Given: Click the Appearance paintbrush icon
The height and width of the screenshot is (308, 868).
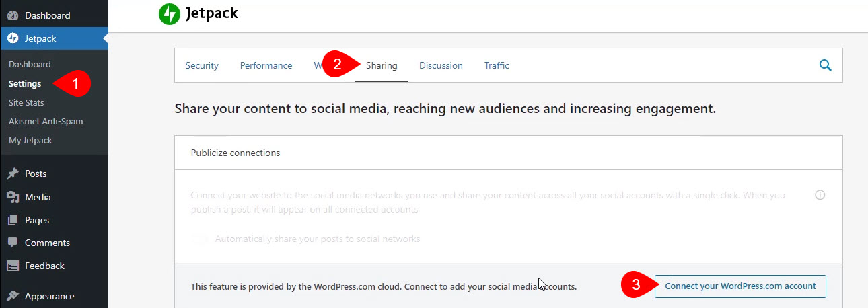Looking at the screenshot, I should pyautogui.click(x=13, y=296).
